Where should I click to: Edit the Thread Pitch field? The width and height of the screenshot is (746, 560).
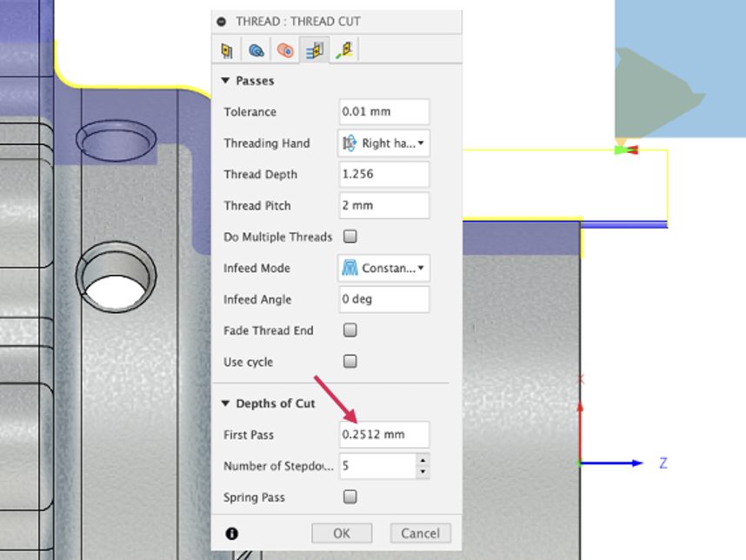pos(384,205)
